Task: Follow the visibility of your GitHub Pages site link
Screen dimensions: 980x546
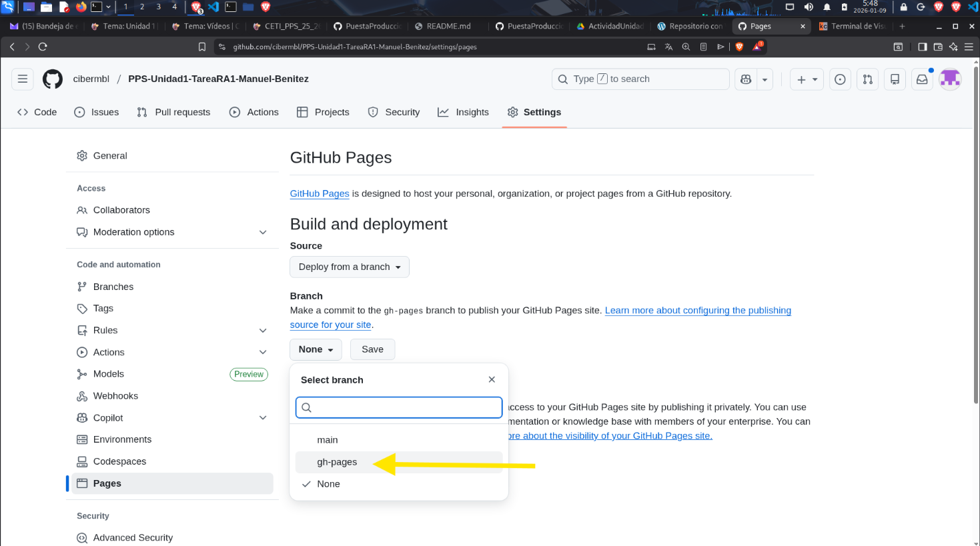Action: coord(610,435)
